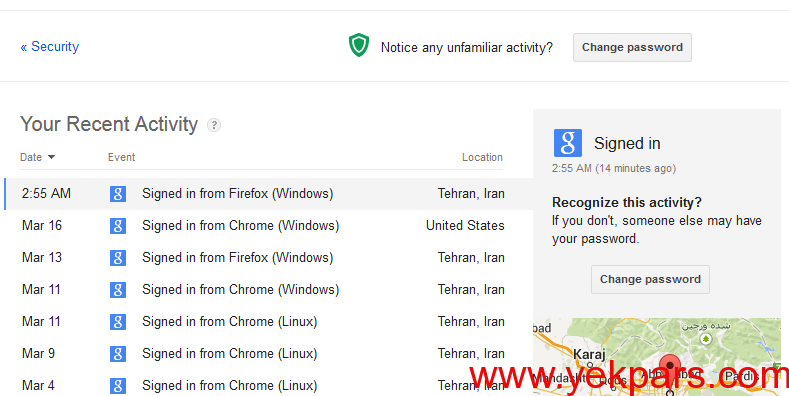
Task: Click Google icon in 2:55 AM row
Action: [118, 194]
